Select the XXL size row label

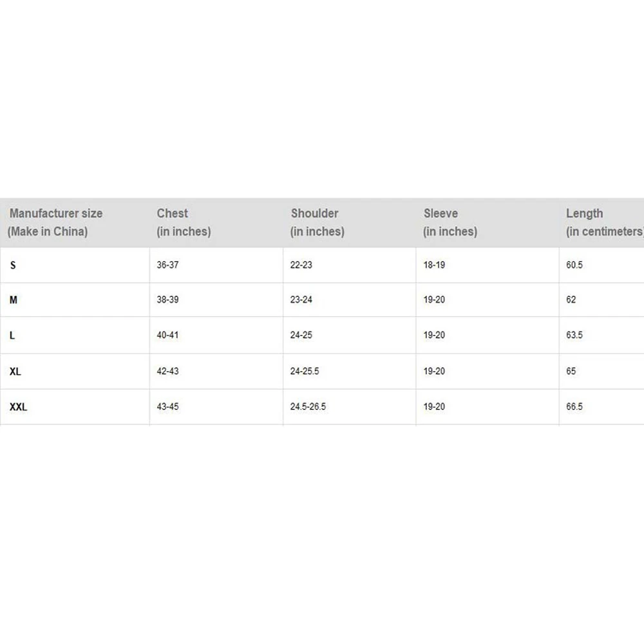19,407
